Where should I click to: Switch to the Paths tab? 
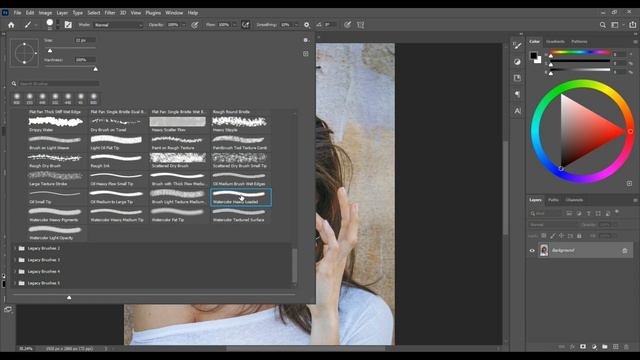553,200
